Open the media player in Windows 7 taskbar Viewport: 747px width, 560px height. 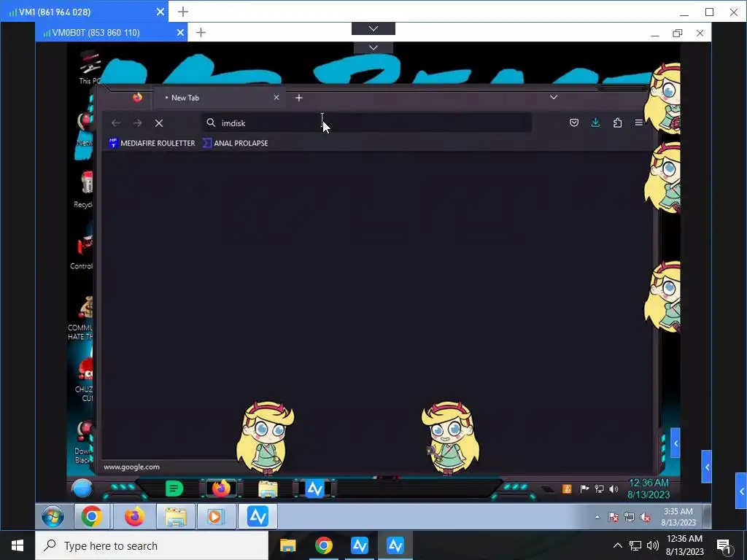pyautogui.click(x=215, y=516)
